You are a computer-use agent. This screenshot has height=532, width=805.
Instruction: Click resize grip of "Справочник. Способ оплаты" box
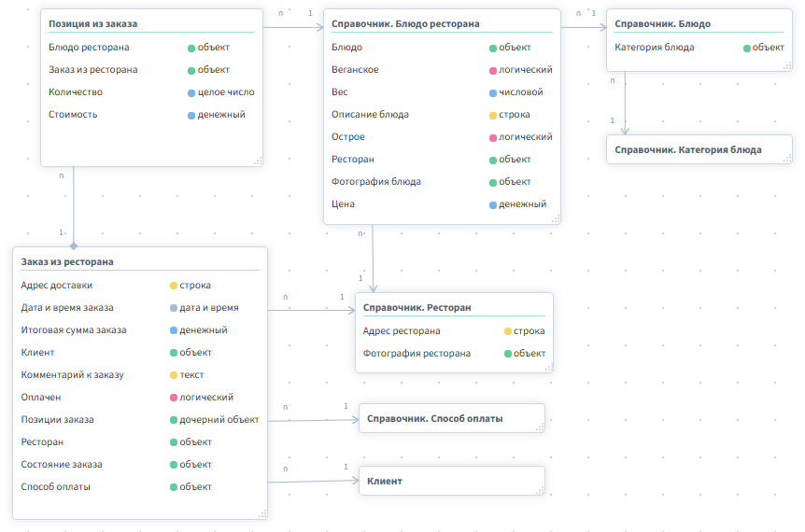(x=539, y=427)
